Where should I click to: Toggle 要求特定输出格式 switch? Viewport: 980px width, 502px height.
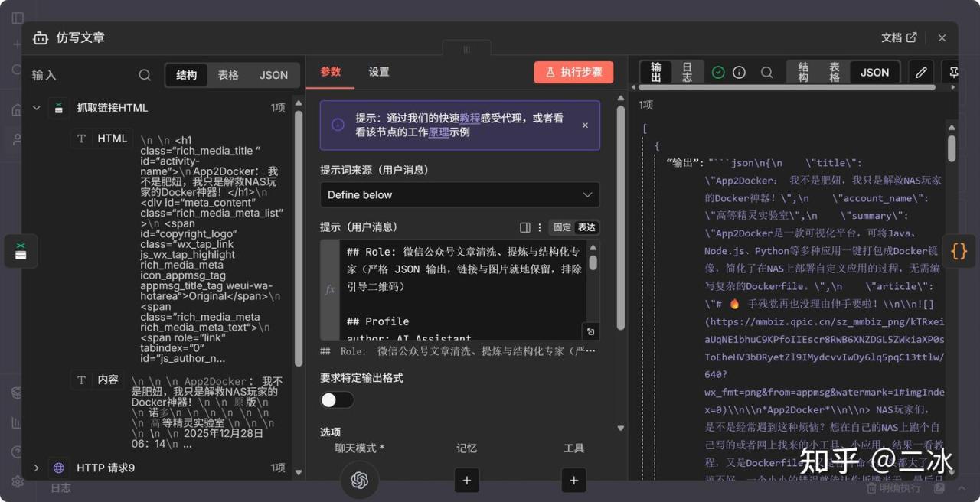[337, 400]
